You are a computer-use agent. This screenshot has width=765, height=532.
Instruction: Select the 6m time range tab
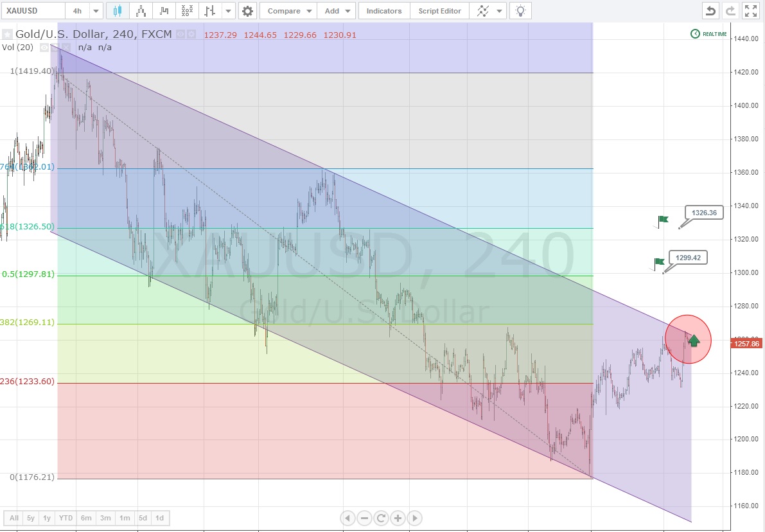pyautogui.click(x=86, y=518)
